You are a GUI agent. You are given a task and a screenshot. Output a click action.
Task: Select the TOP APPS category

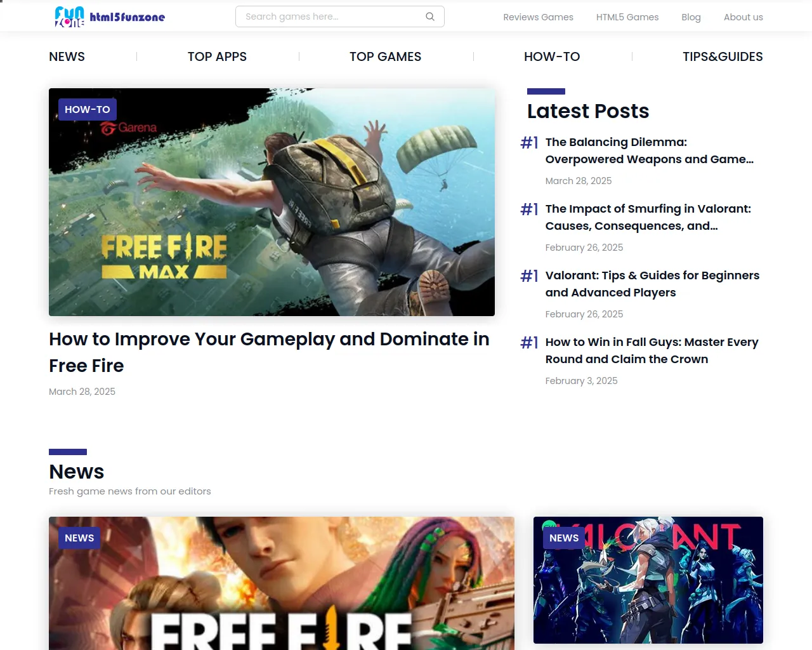pos(217,56)
